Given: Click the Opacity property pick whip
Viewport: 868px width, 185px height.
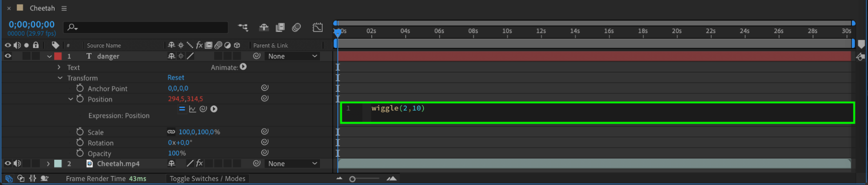Looking at the screenshot, I should (264, 152).
